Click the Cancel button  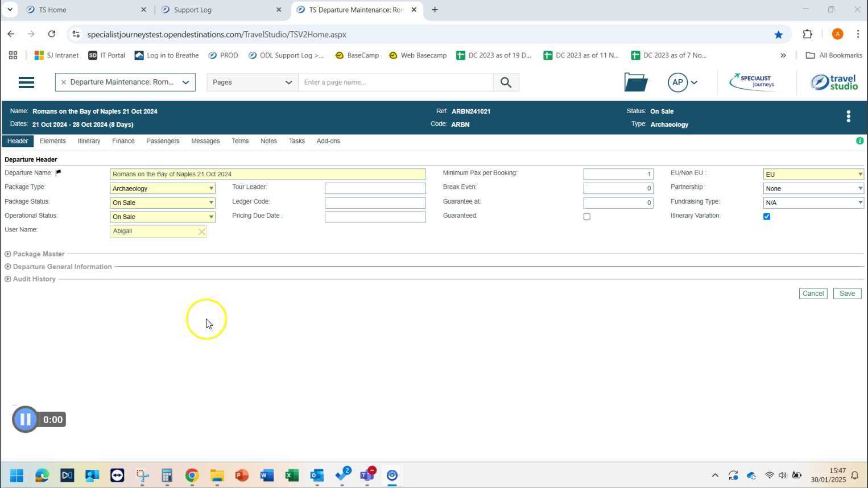[812, 293]
